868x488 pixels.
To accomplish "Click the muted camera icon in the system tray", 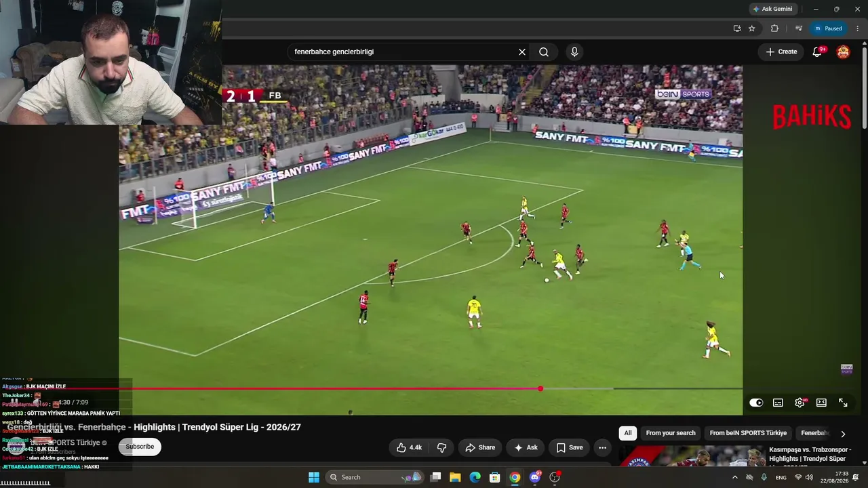I will click(x=749, y=477).
